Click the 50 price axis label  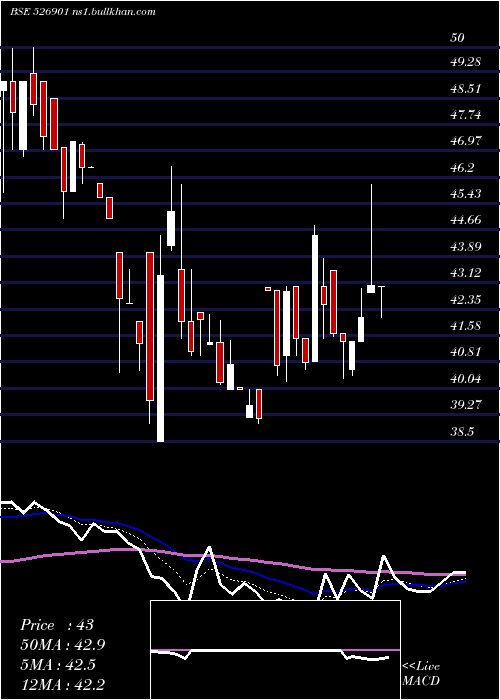pos(457,38)
